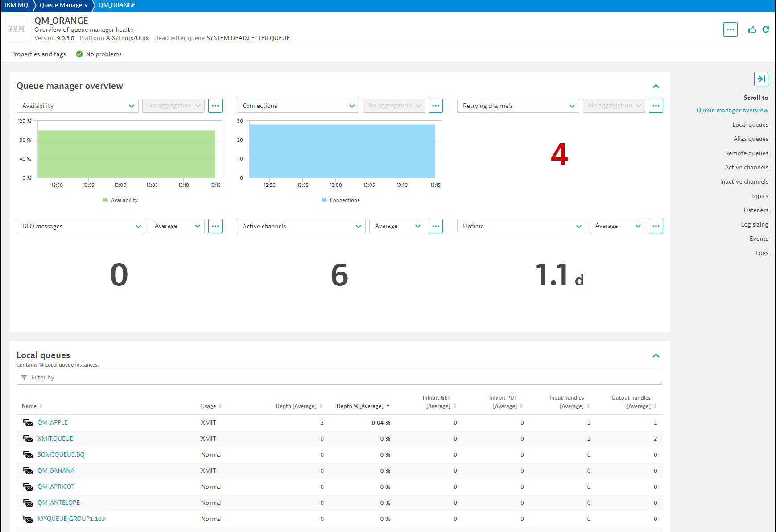This screenshot has height=532, width=776.
Task: Open the more options menu beside the thumbs-up icon
Action: click(730, 29)
